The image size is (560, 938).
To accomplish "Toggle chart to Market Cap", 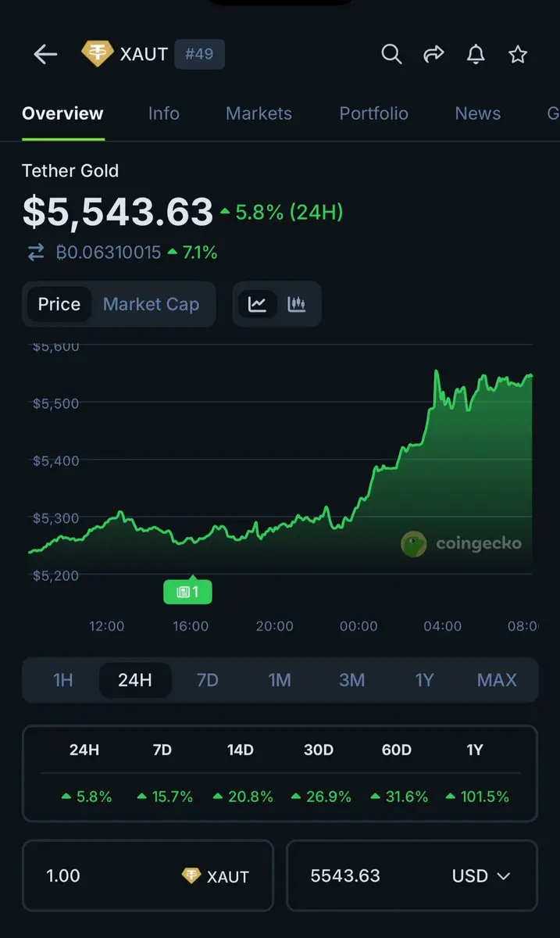I will pos(151,304).
